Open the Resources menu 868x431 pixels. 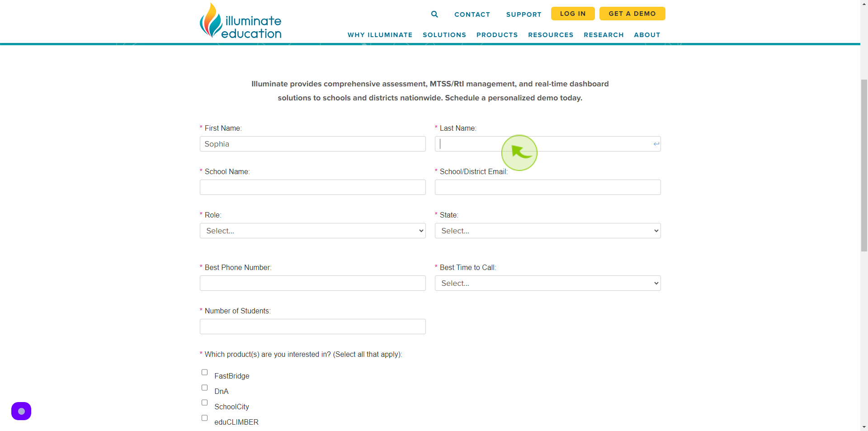pyautogui.click(x=551, y=35)
